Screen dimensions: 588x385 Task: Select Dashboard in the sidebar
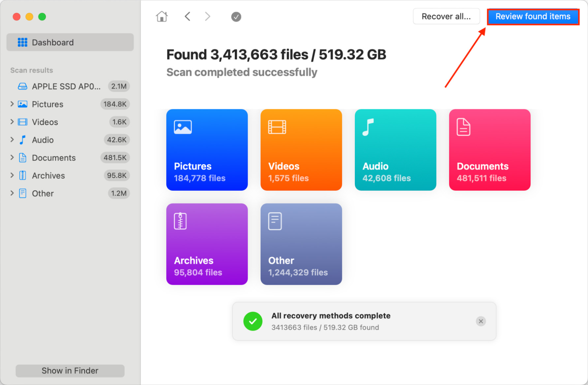(x=70, y=42)
